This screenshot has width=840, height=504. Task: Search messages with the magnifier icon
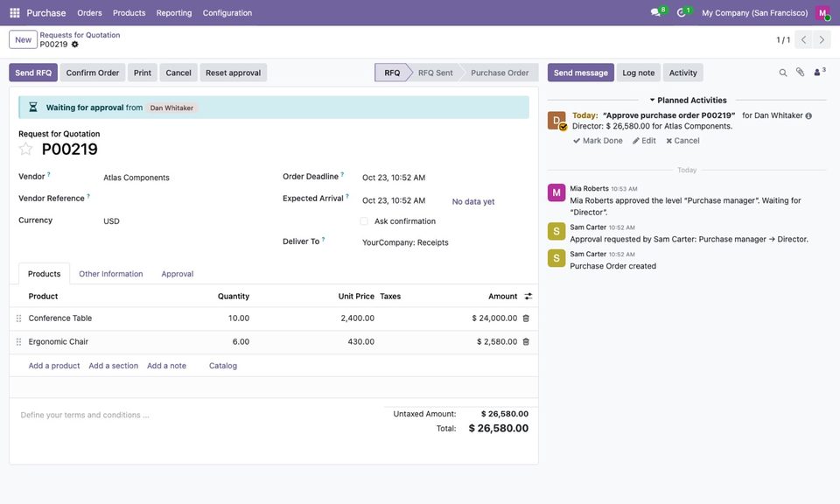782,73
